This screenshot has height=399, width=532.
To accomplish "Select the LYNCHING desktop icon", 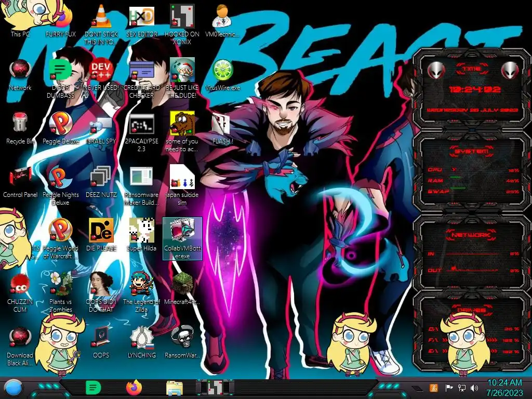I will pyautogui.click(x=142, y=343).
